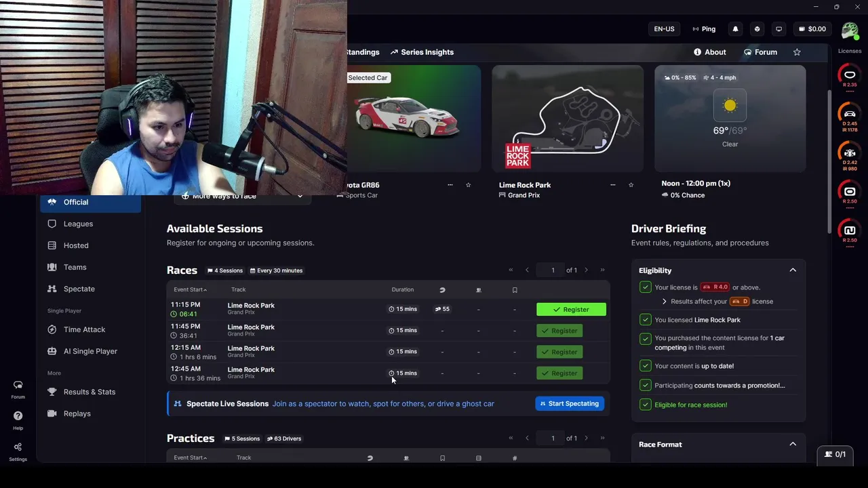Favorite the series with the star icon
This screenshot has height=488, width=868.
(797, 52)
